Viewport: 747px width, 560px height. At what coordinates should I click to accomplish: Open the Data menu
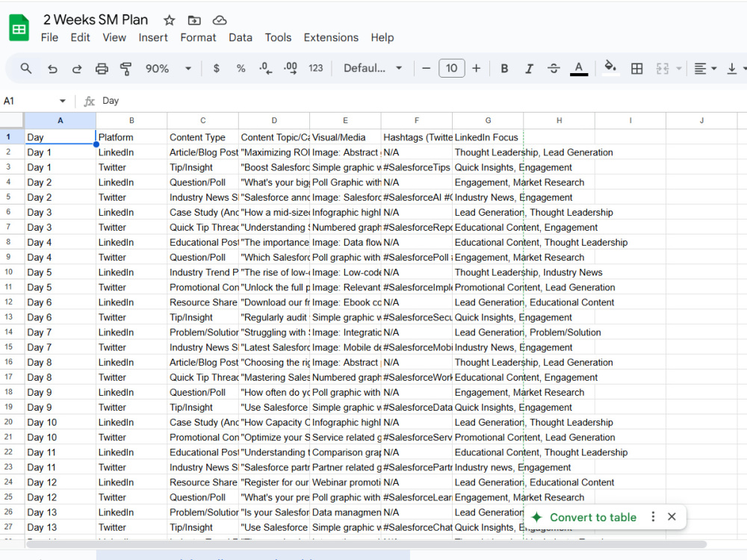241,37
